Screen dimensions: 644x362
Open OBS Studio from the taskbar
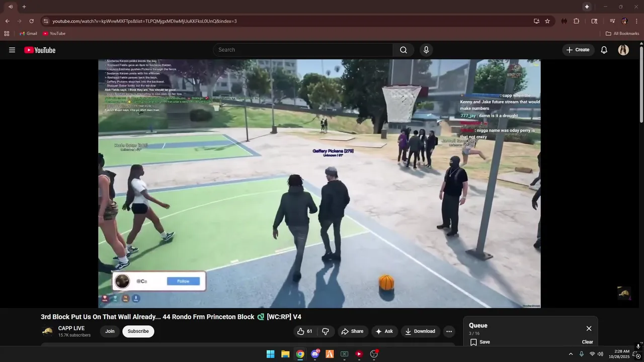tap(374, 354)
